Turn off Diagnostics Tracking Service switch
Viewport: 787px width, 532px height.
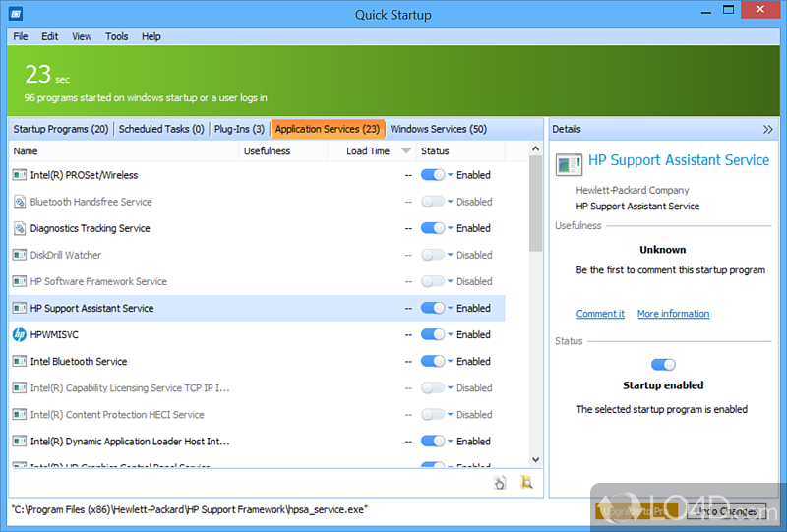click(x=433, y=228)
